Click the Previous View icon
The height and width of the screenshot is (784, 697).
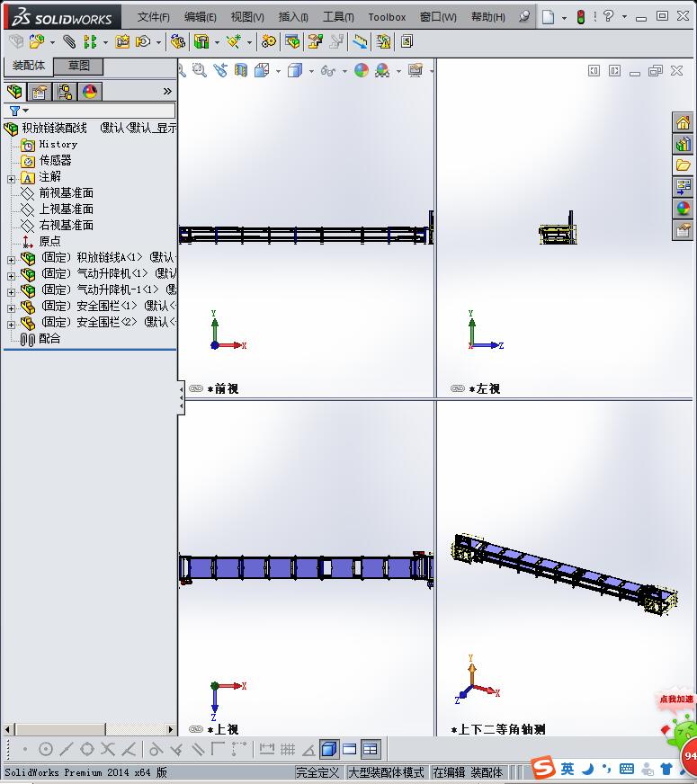220,70
